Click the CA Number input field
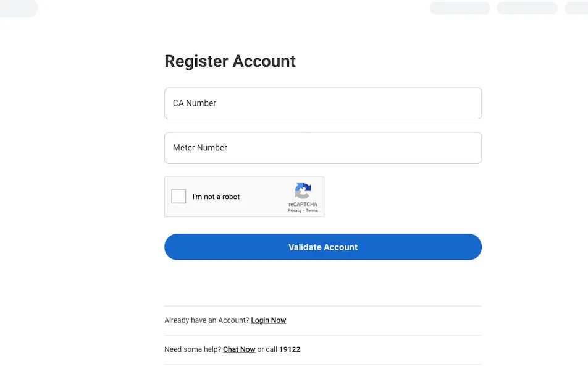Viewport: 588px width, 384px height. pyautogui.click(x=322, y=103)
